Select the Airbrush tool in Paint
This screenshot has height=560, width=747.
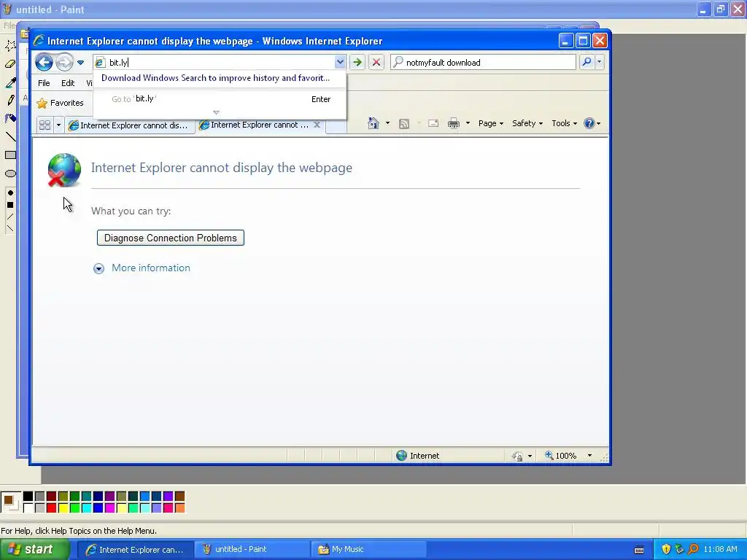point(10,118)
